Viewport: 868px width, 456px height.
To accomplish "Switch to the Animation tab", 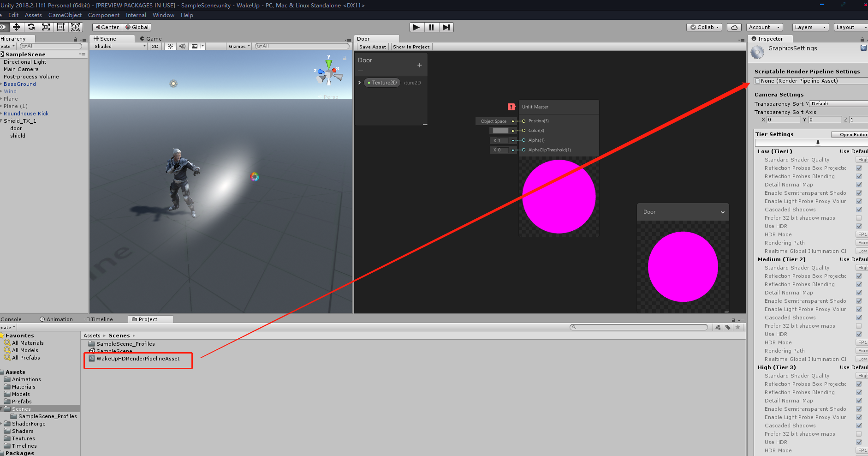I will click(56, 319).
